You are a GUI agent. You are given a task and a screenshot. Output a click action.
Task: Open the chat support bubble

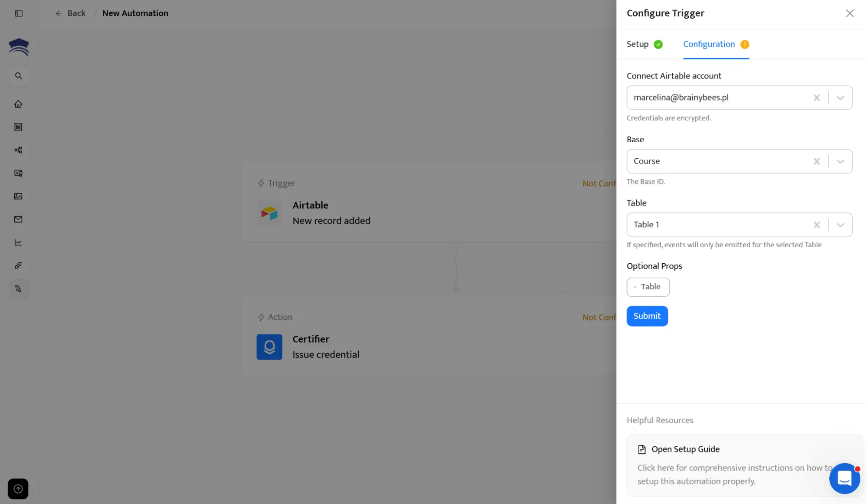pyautogui.click(x=844, y=478)
